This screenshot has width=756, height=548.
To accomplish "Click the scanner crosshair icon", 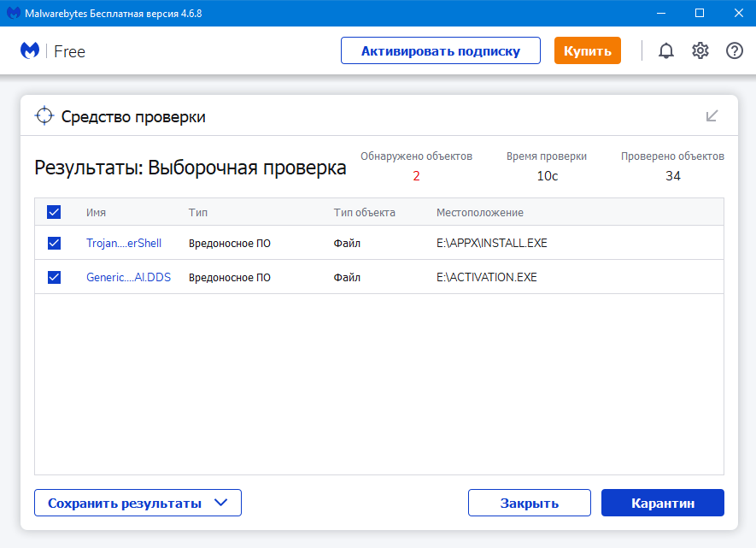I will click(43, 114).
